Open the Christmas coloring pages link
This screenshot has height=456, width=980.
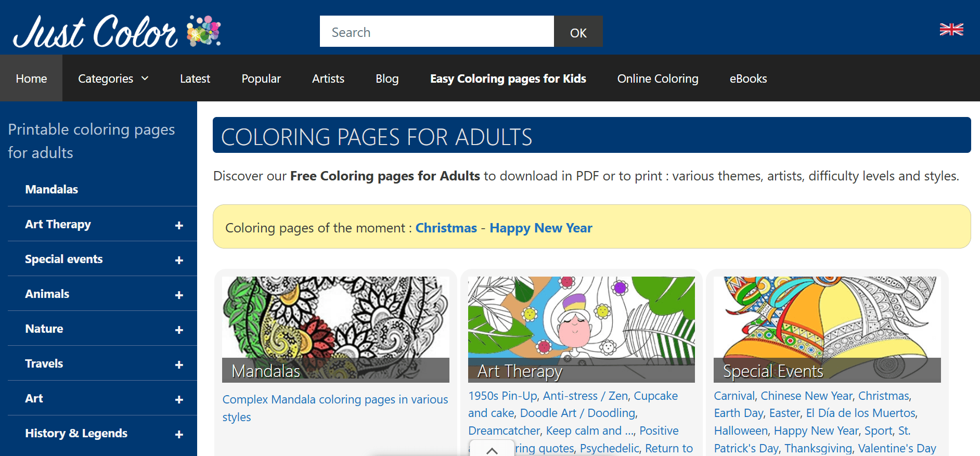coord(446,228)
